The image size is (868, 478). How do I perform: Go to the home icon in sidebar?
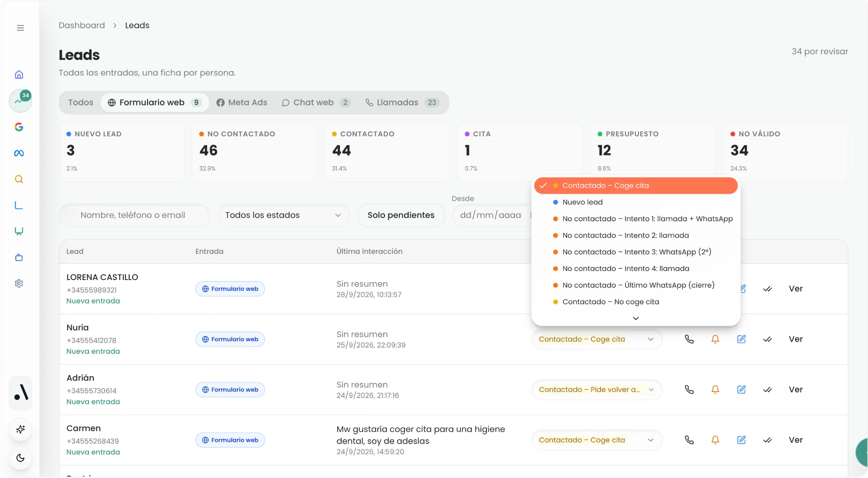[x=19, y=75]
